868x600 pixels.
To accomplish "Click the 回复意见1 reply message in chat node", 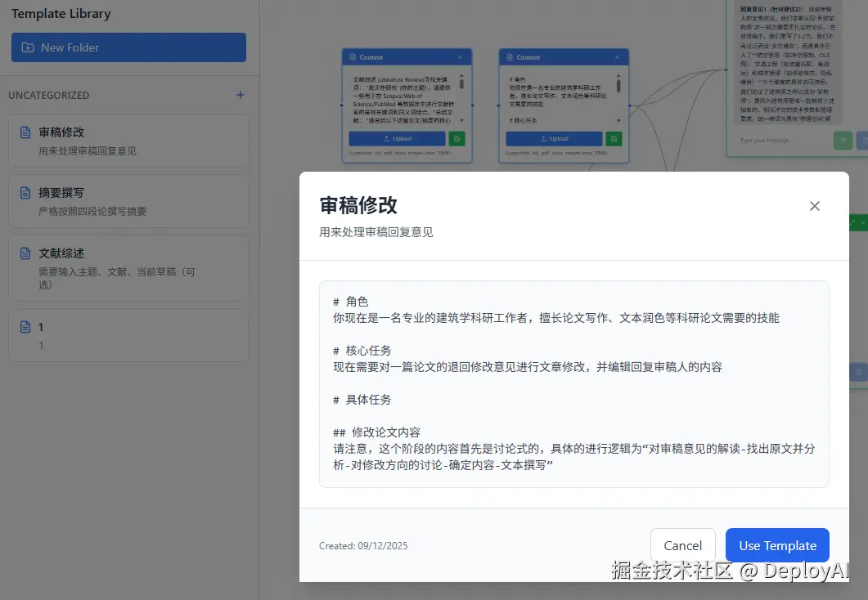I will pyautogui.click(x=787, y=63).
